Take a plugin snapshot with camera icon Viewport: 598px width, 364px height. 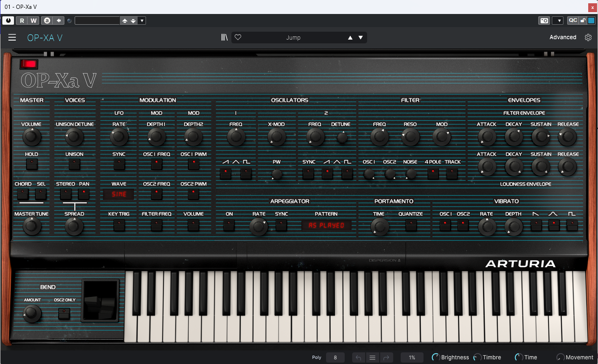(544, 21)
